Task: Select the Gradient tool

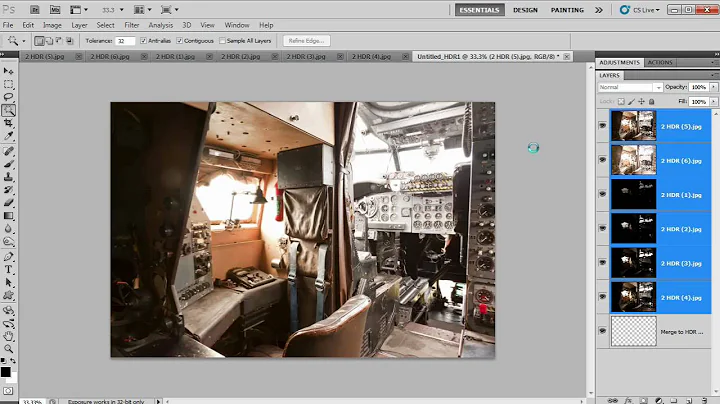Action: click(8, 215)
